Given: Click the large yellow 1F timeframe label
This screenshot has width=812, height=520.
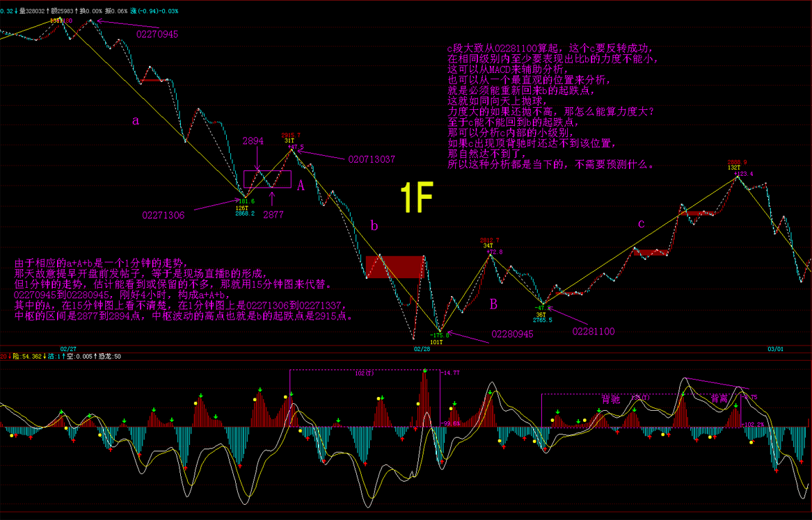Looking at the screenshot, I should pos(417,199).
